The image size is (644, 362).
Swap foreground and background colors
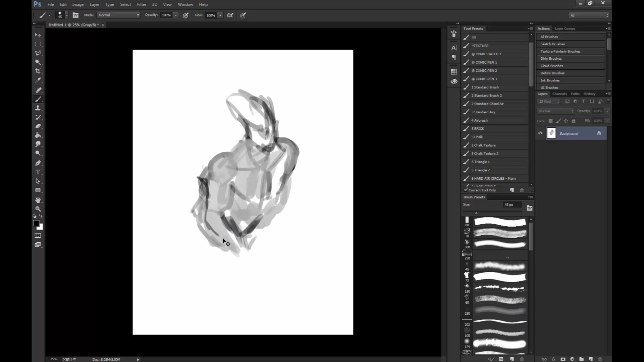pyautogui.click(x=41, y=216)
